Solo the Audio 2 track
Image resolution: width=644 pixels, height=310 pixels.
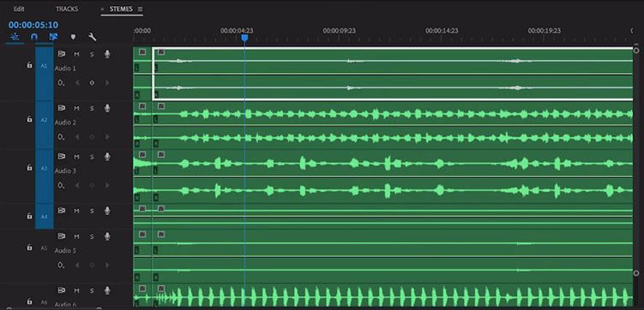click(92, 108)
